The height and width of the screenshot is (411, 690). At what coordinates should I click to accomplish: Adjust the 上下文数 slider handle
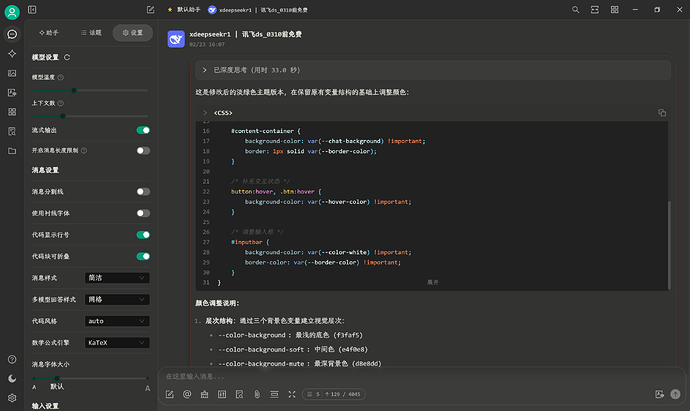(x=63, y=116)
